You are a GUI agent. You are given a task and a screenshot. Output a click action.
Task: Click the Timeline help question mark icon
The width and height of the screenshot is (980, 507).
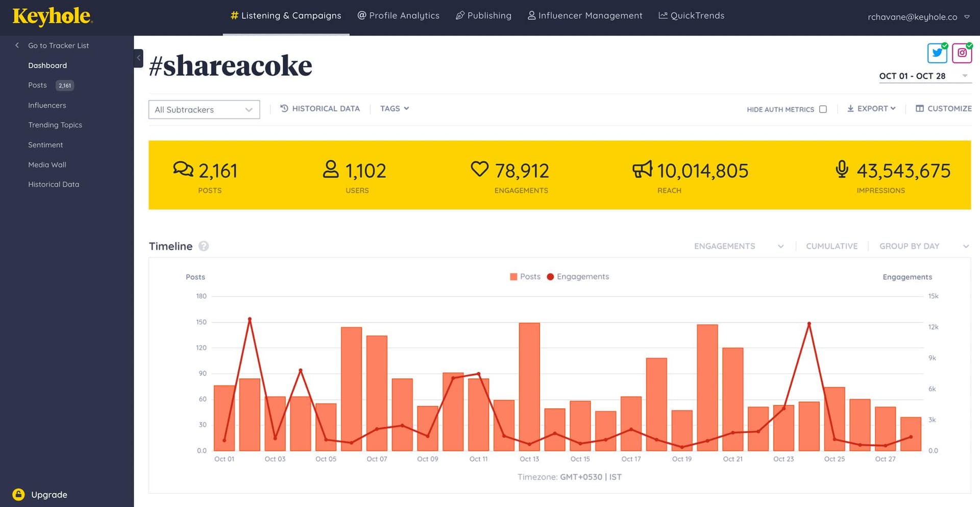tap(203, 246)
